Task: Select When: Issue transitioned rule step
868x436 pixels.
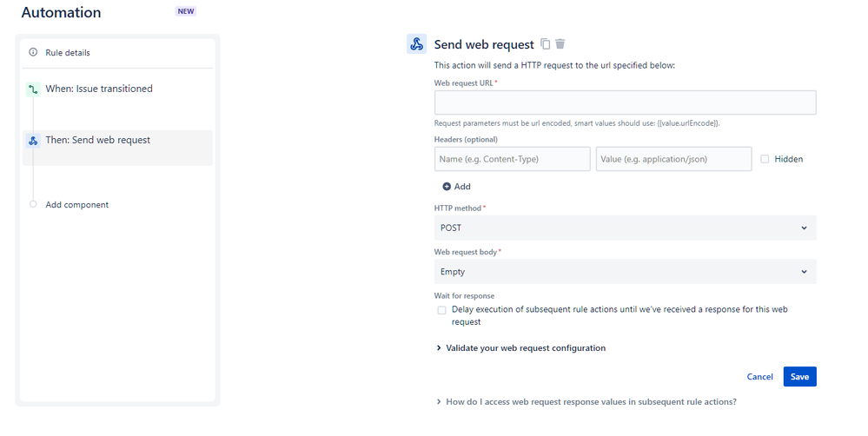Action: (99, 89)
